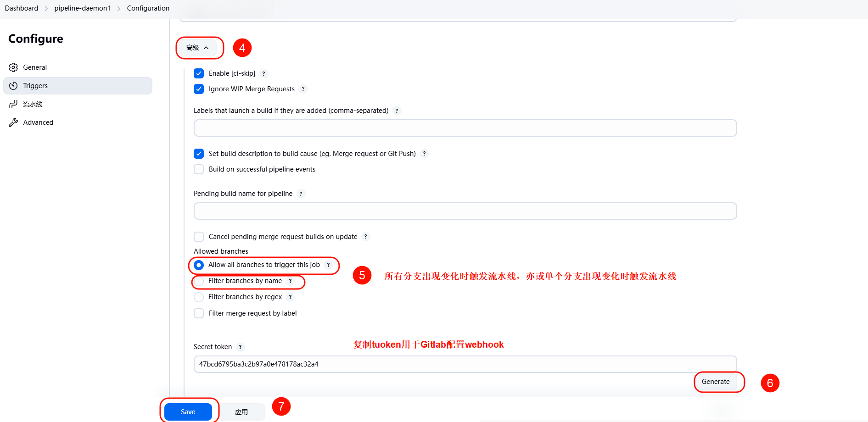Viewport: 868px width, 422px height.
Task: Open help icon beside Secret token label
Action: (240, 347)
